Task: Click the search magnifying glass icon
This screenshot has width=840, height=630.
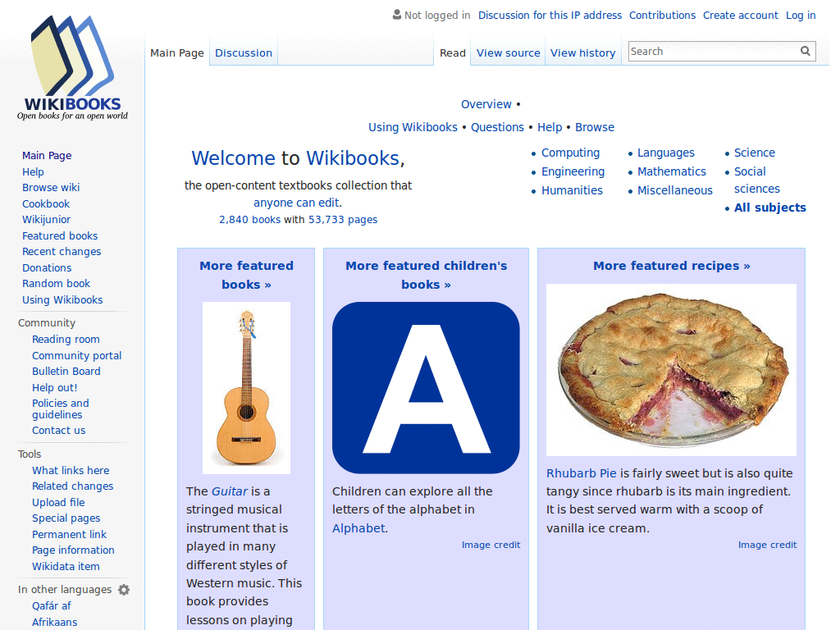Action: coord(805,51)
